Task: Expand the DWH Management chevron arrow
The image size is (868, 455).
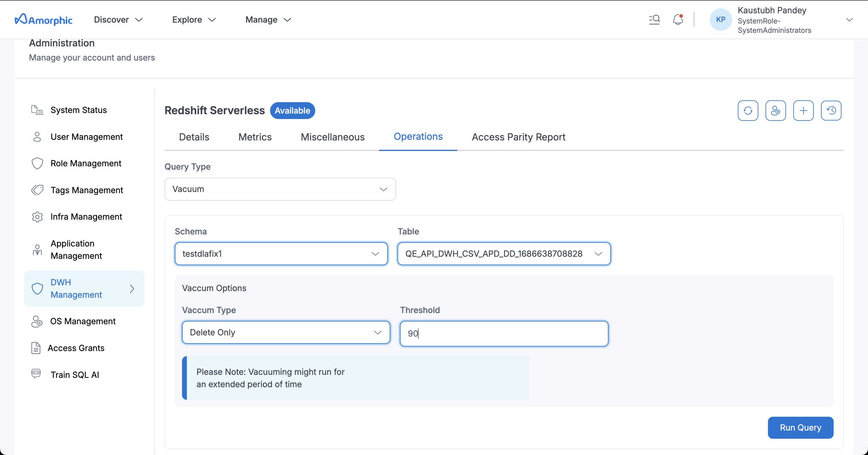Action: (132, 289)
